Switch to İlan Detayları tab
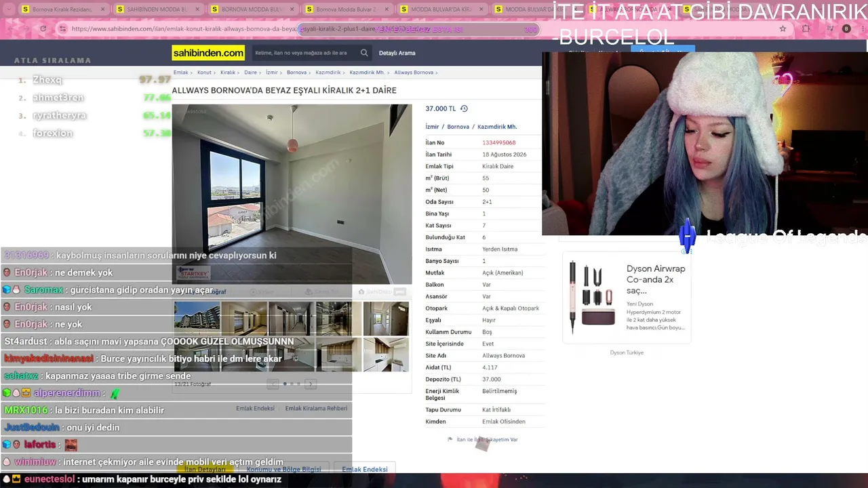Viewport: 868px width, 488px height. (205, 469)
